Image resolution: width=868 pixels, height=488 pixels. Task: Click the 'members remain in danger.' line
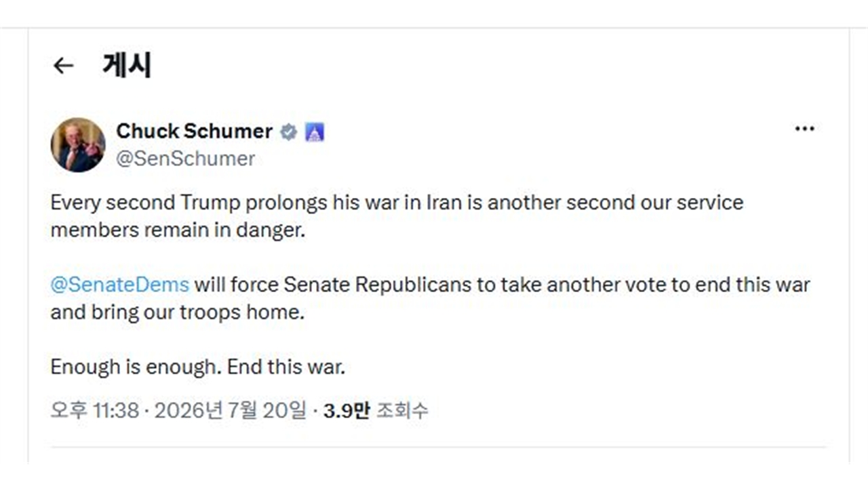coord(178,230)
